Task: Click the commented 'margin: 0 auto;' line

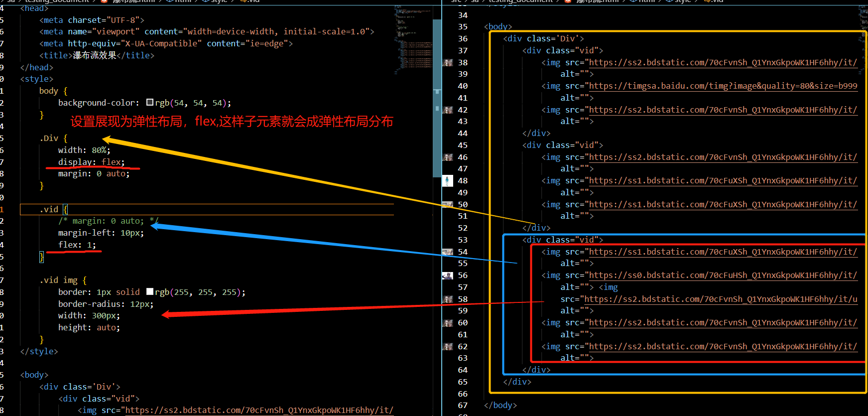Action: [109, 221]
